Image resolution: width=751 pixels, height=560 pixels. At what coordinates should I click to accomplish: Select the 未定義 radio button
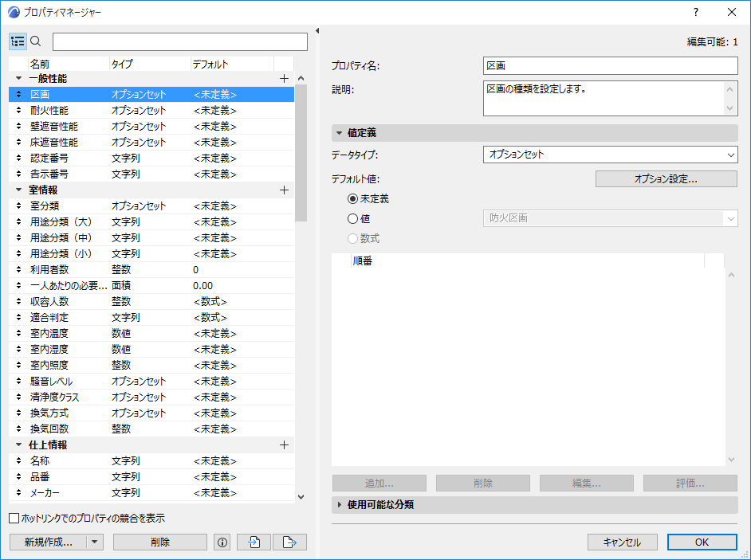click(x=353, y=198)
